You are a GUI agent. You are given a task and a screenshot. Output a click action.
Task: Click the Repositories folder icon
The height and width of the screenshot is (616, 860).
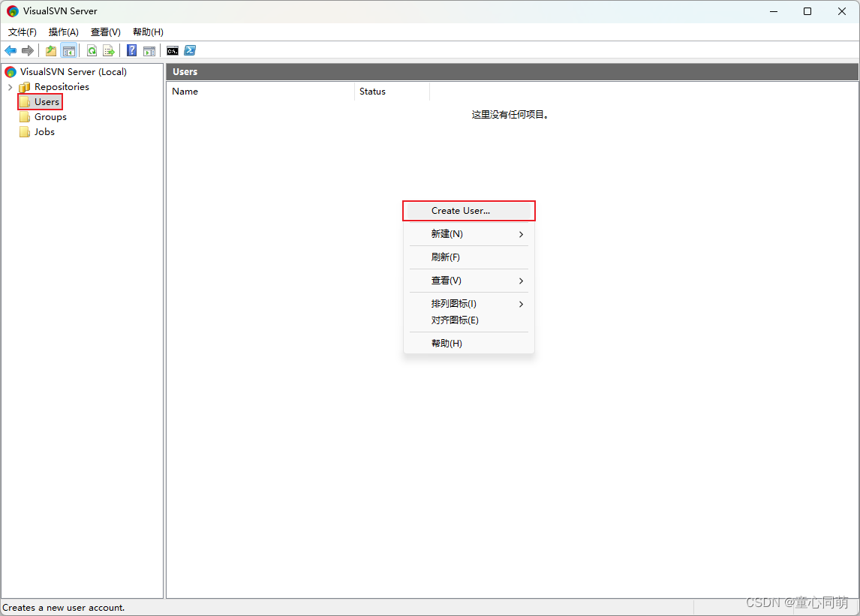[x=25, y=87]
